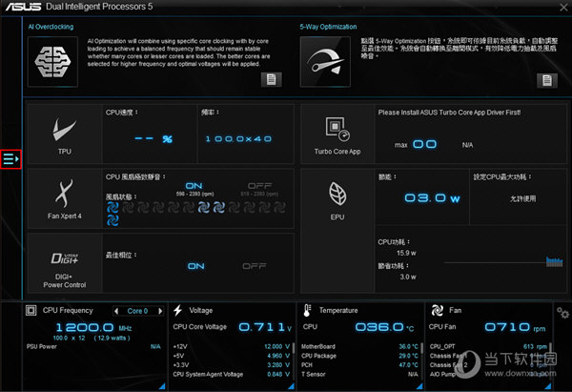The height and width of the screenshot is (392, 572).
Task: Expand the Fan panel corner
Action: (x=548, y=386)
